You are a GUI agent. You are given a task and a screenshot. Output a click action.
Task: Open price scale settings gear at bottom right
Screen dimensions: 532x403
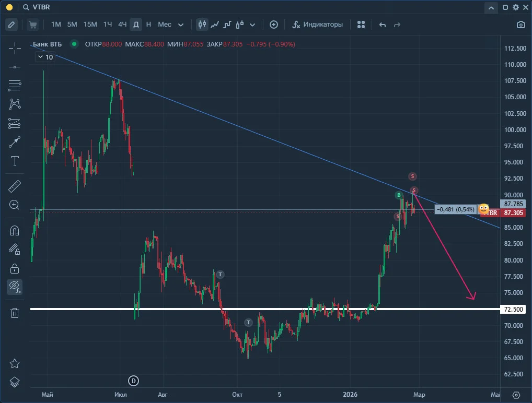tap(516, 395)
